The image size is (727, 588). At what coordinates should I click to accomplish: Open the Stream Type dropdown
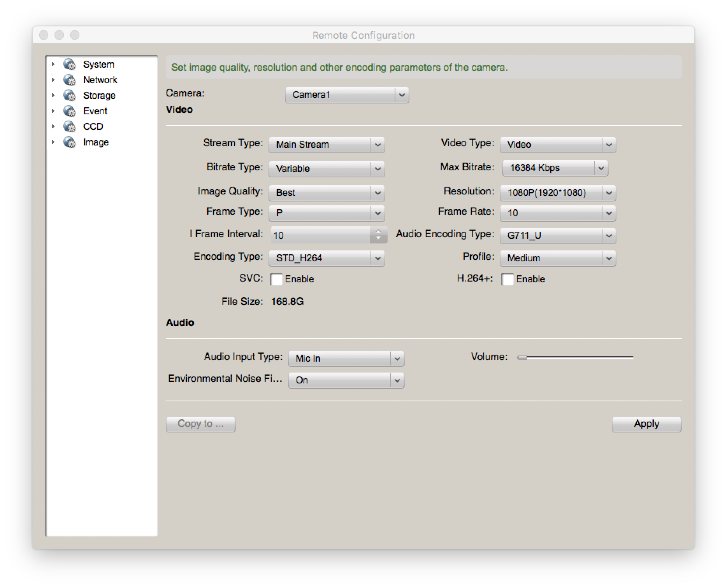(x=327, y=145)
